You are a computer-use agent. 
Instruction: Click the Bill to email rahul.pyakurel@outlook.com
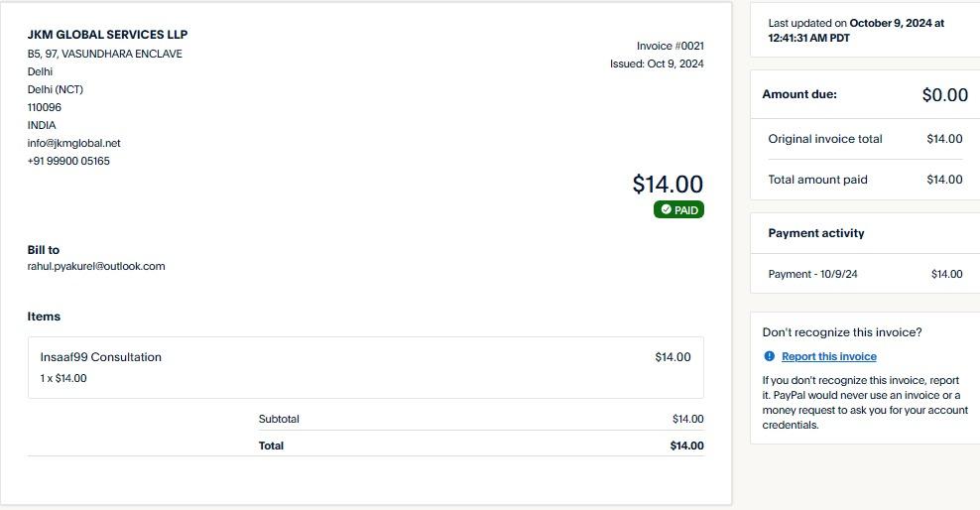coord(96,266)
